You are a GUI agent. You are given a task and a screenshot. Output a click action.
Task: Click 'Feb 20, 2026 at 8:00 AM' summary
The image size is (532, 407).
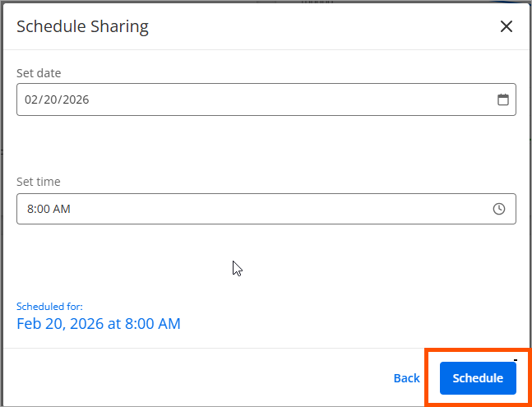click(x=99, y=323)
